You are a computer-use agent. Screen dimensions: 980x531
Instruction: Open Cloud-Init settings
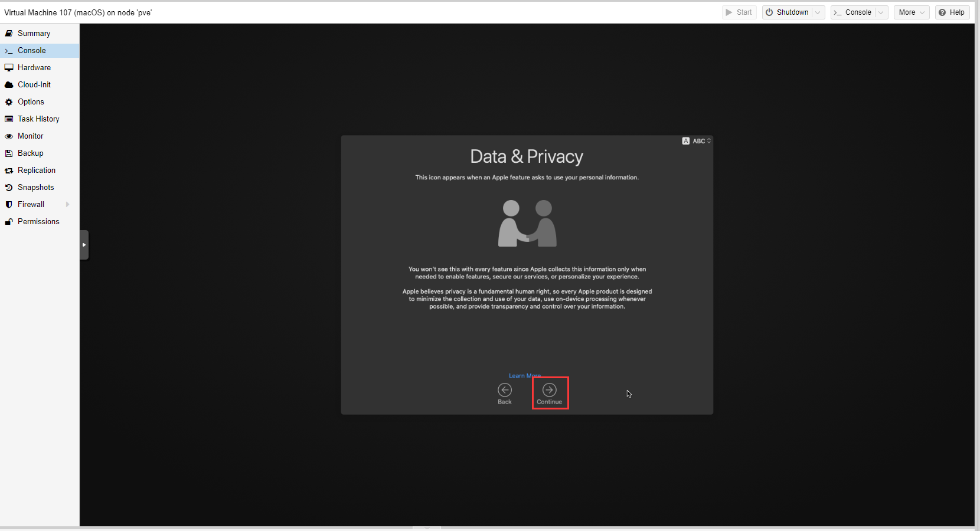point(34,85)
